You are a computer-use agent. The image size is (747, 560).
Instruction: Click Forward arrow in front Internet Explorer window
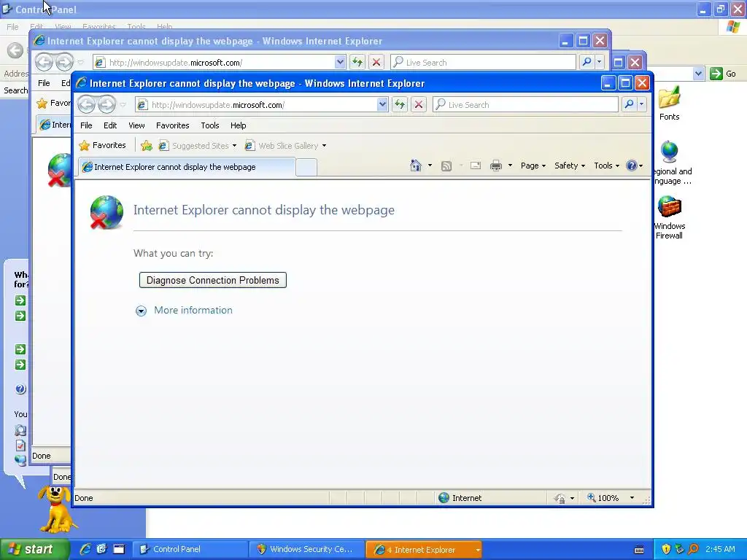click(107, 104)
